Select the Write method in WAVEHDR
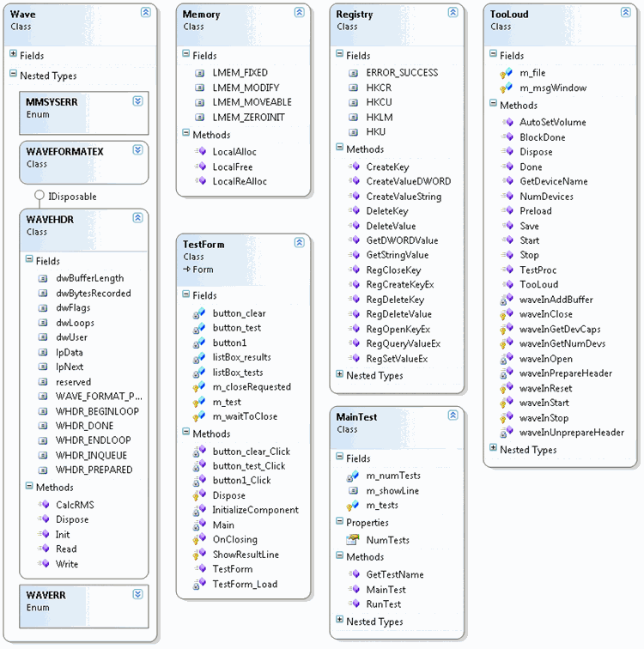The image size is (644, 649). coord(67,564)
